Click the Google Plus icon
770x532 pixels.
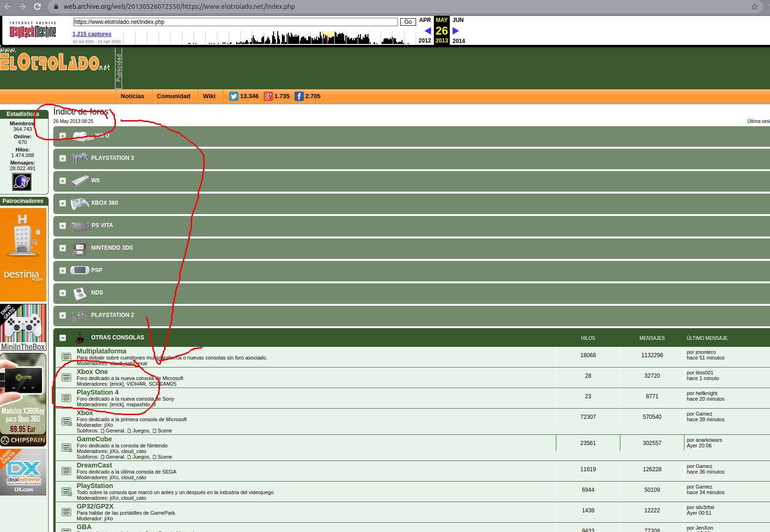coord(268,96)
